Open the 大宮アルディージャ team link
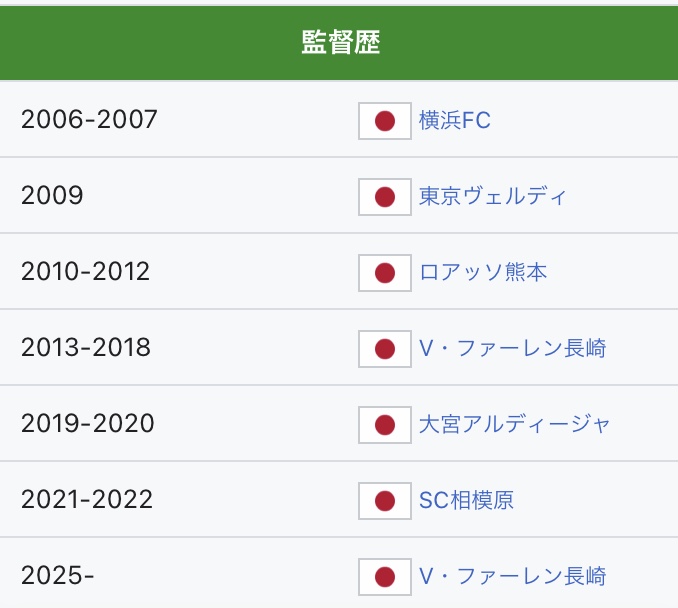678x608 pixels. (x=514, y=424)
